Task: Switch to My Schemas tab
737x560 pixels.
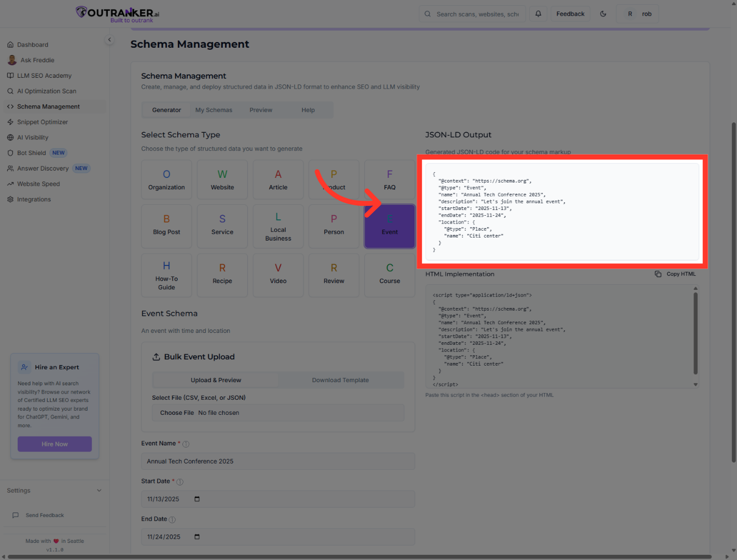Action: [x=214, y=110]
